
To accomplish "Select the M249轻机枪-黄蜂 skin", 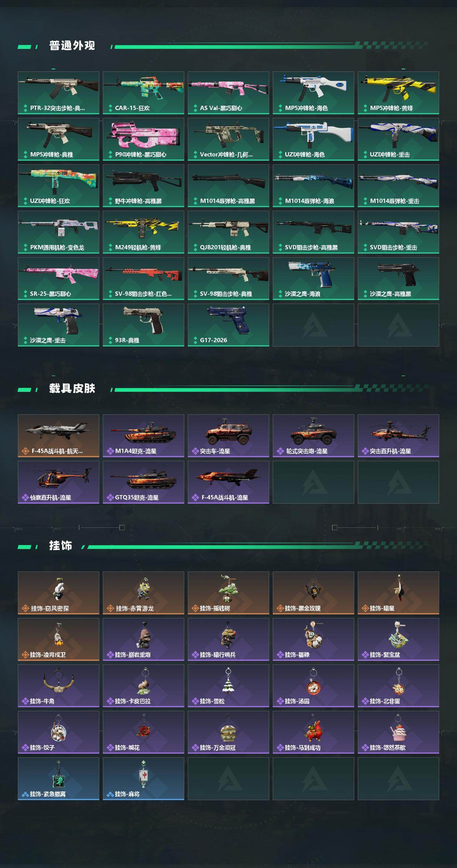I will point(144,232).
